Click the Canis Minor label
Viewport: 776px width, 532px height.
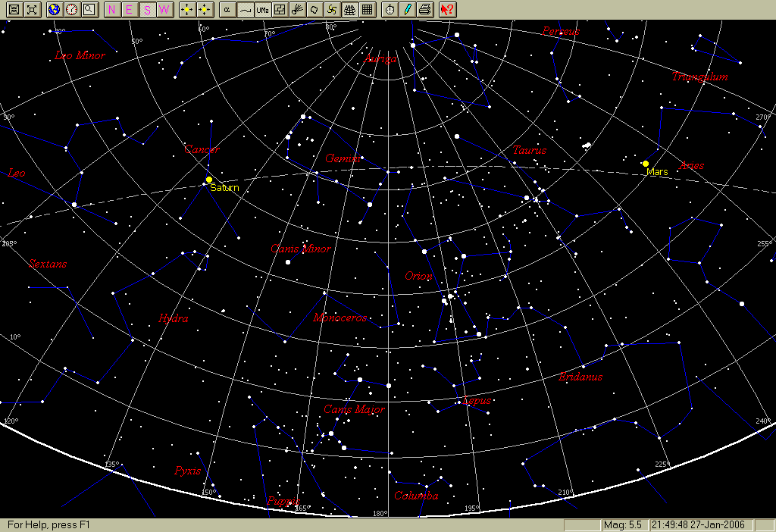pyautogui.click(x=301, y=249)
